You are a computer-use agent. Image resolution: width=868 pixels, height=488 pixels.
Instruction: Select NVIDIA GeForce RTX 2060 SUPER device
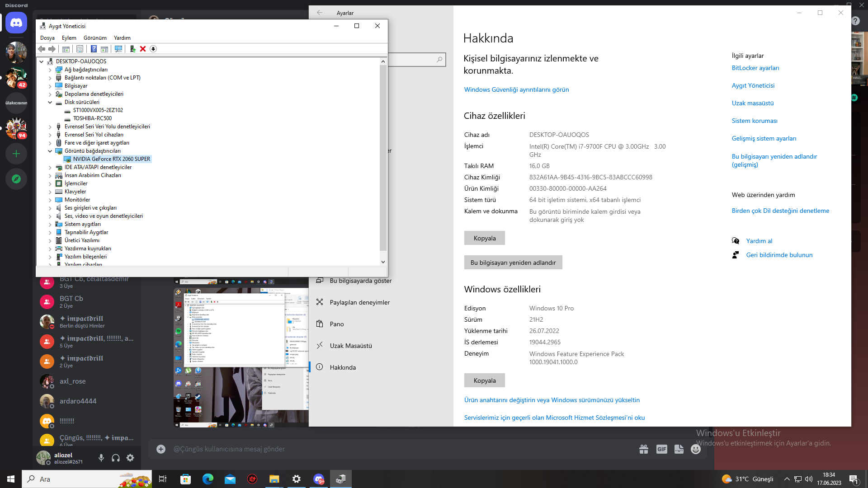(x=111, y=159)
